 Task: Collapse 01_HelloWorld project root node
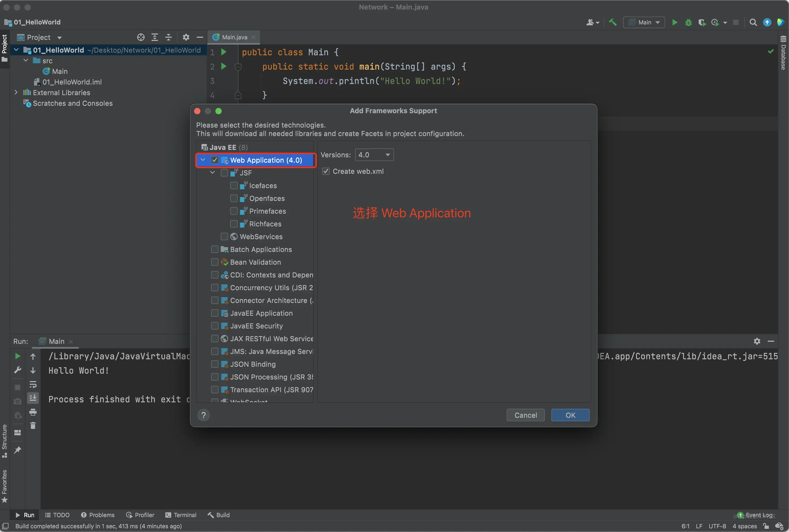(x=16, y=50)
